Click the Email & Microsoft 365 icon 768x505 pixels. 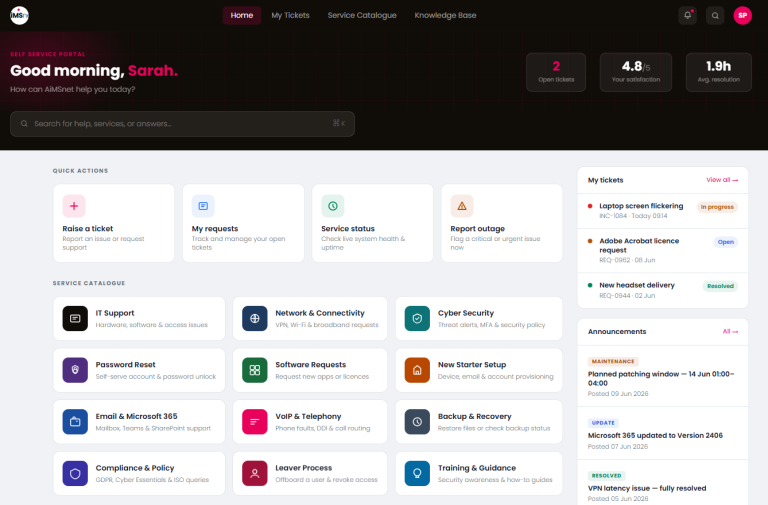(x=75, y=422)
